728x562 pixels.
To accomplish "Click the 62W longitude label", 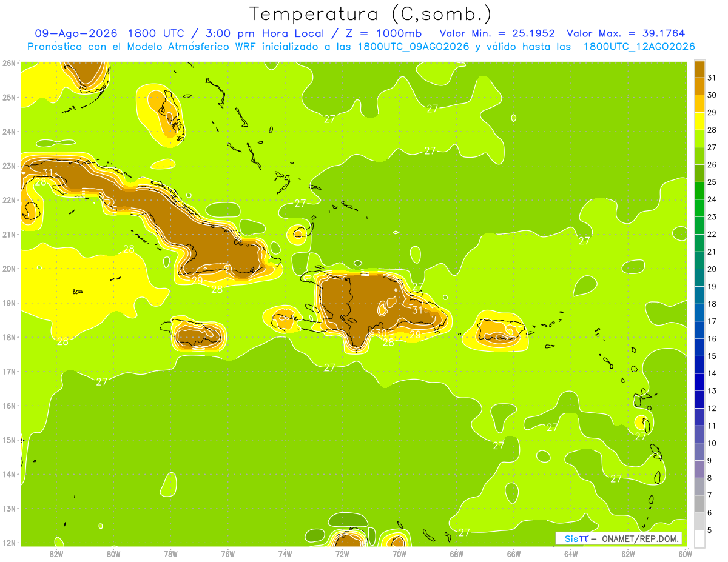I will coord(627,554).
